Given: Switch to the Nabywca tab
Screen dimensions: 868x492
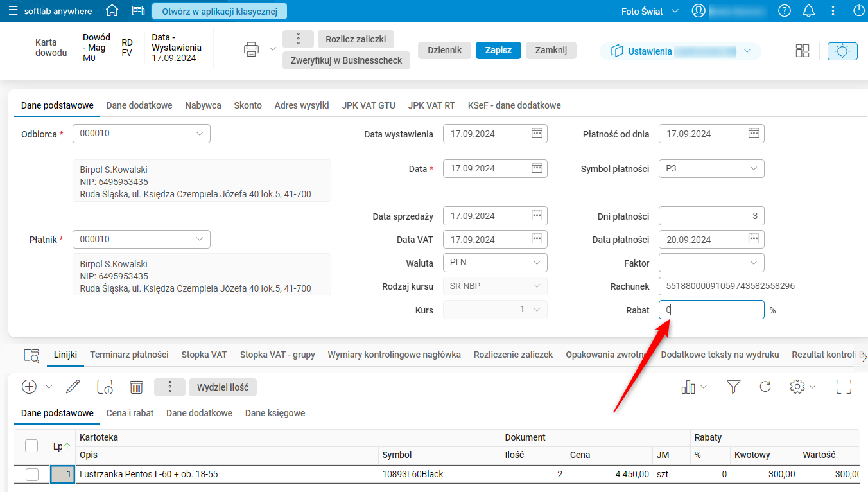Looking at the screenshot, I should (x=203, y=105).
